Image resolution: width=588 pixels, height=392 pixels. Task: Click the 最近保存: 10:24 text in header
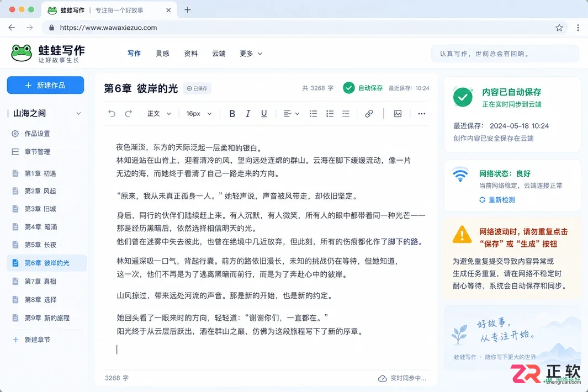point(409,88)
